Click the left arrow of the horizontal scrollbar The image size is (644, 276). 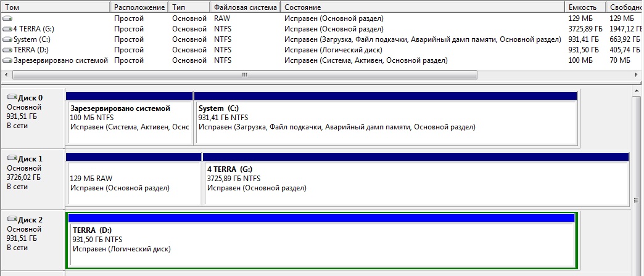(x=6, y=75)
